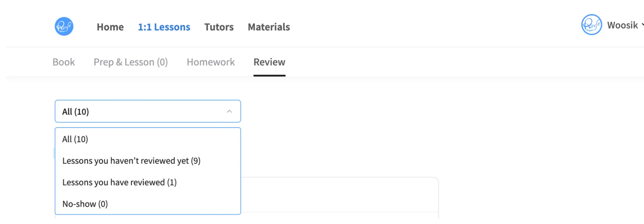Click the filter box showing All (10)
The image size is (644, 224).
click(138, 112)
